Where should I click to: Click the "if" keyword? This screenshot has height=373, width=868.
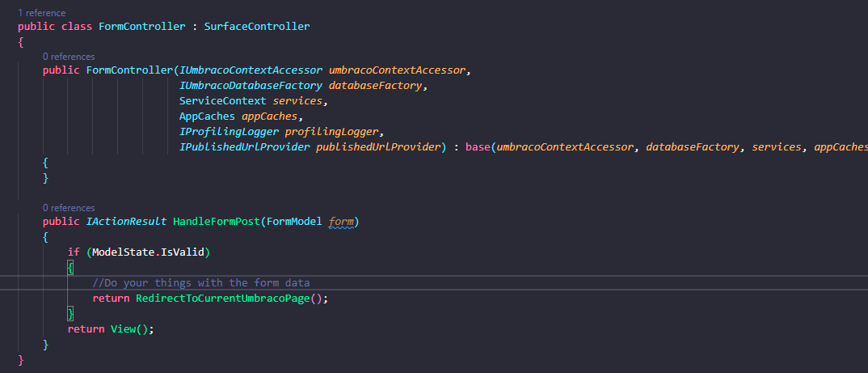coord(74,252)
